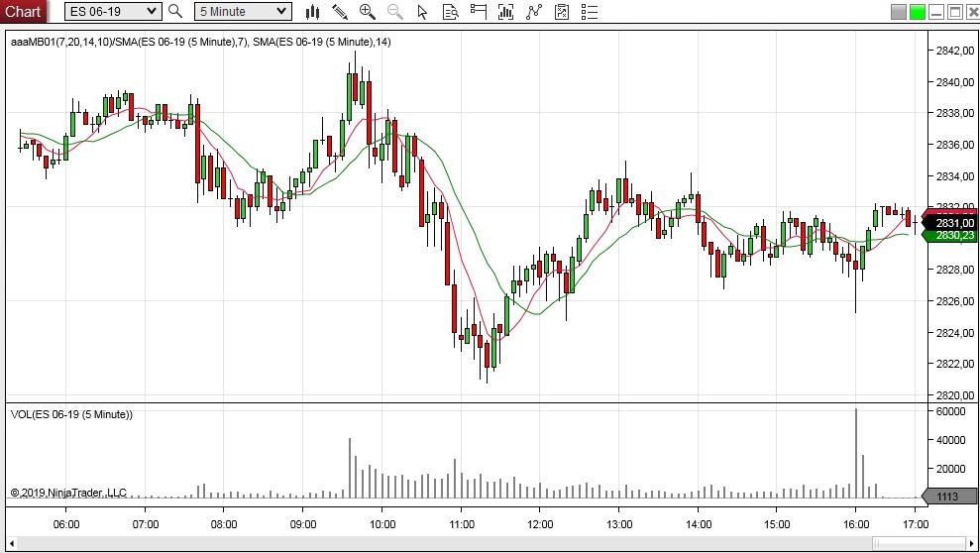Click the scrollbar left arrow
980x553 pixels.
click(x=11, y=543)
